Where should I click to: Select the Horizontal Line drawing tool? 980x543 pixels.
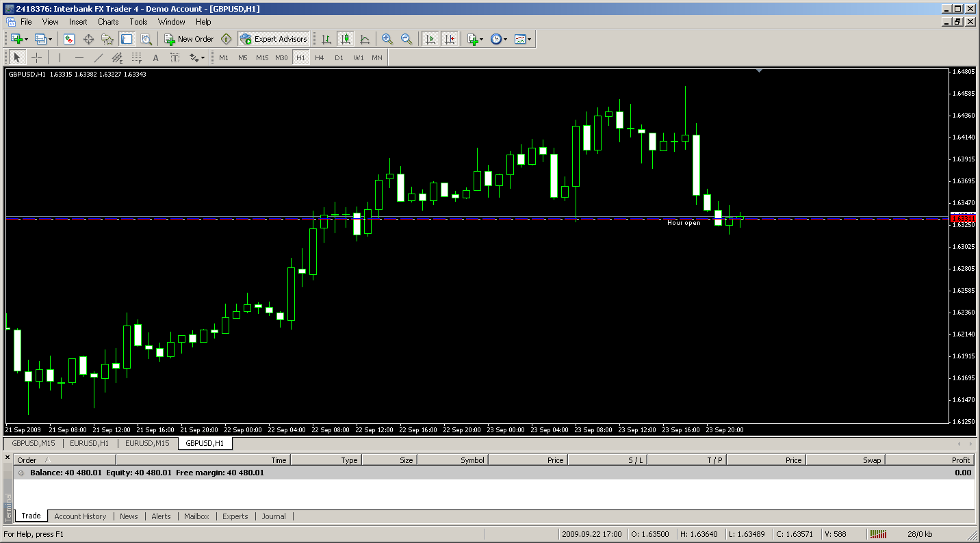pos(79,58)
